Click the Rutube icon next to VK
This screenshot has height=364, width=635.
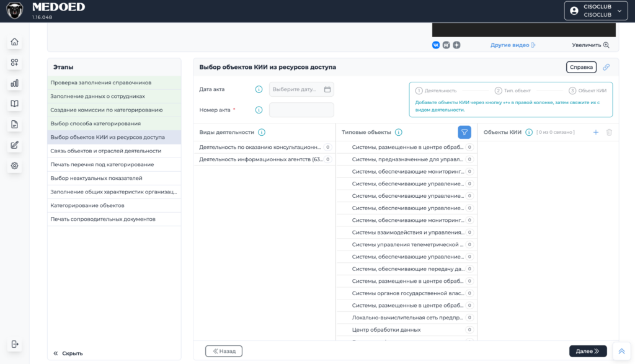coord(446,45)
